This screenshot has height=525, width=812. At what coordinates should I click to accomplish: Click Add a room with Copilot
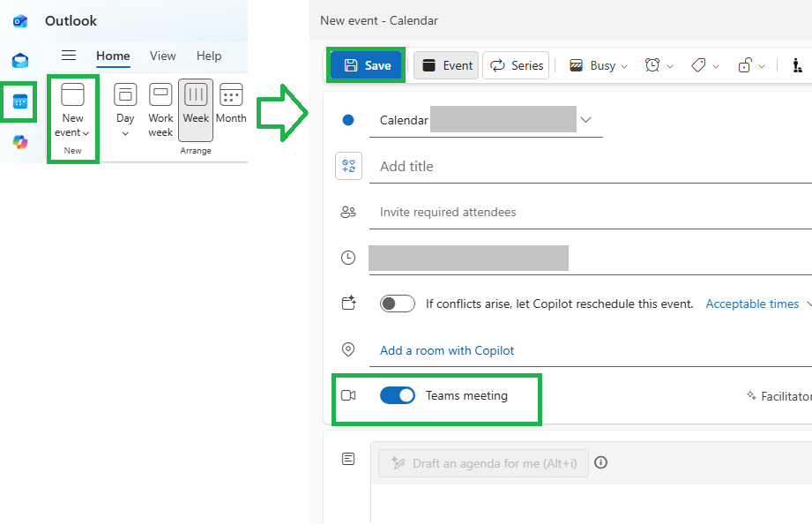(x=447, y=351)
